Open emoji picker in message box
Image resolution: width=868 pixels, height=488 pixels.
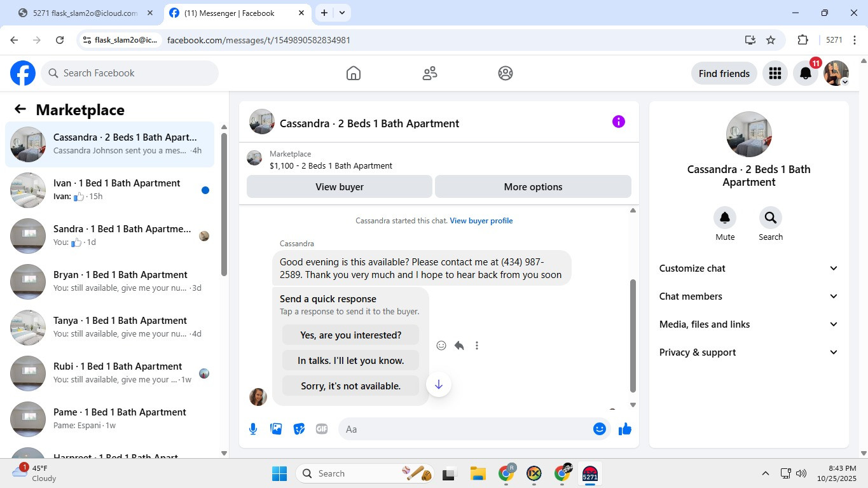tap(599, 429)
